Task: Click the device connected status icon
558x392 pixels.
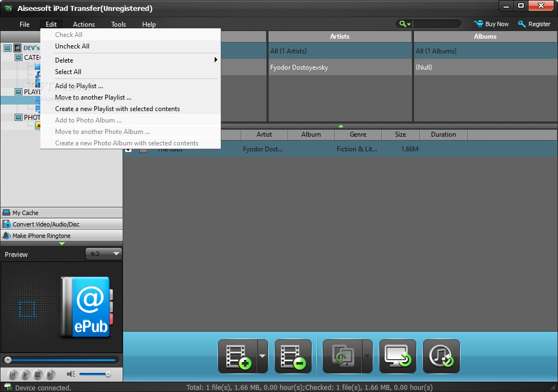Action: (x=8, y=387)
